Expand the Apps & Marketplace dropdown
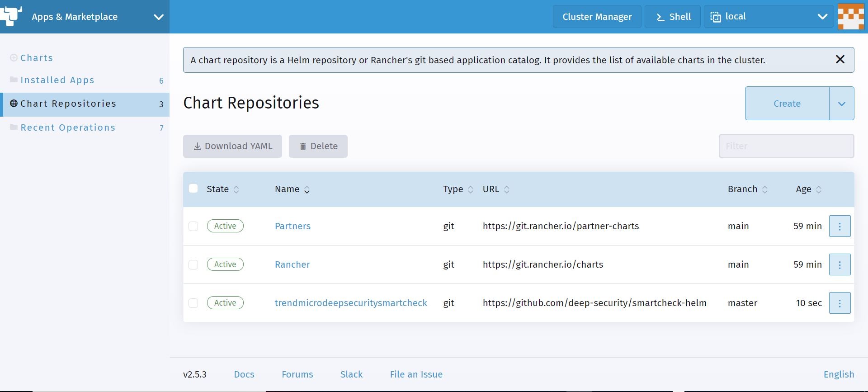The image size is (868, 392). coord(158,17)
